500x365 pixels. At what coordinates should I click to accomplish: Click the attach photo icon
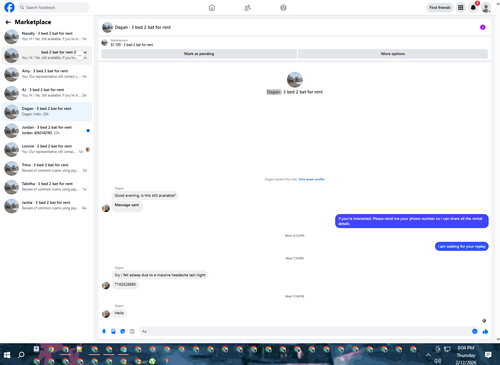(113, 331)
